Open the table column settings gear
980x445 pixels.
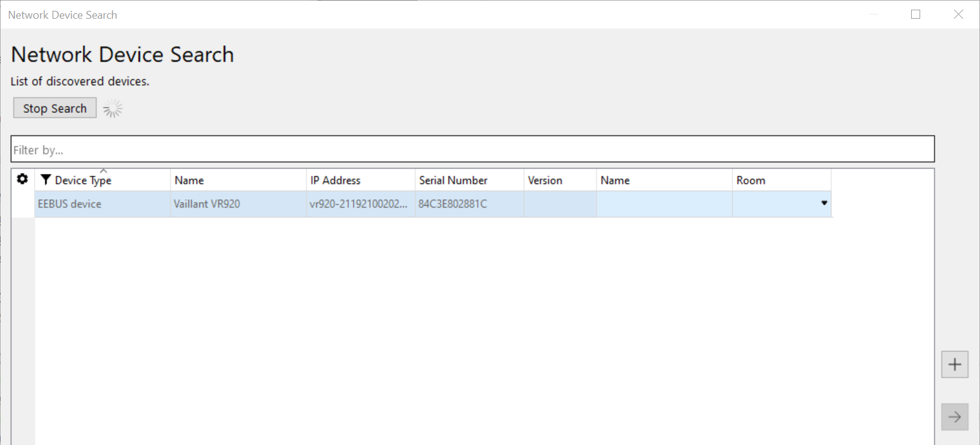coord(22,179)
